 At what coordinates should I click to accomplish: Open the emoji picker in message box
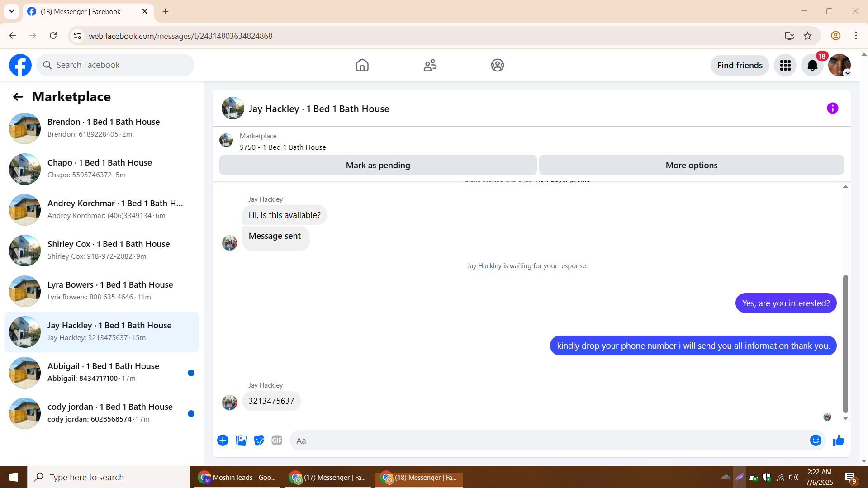[816, 441]
